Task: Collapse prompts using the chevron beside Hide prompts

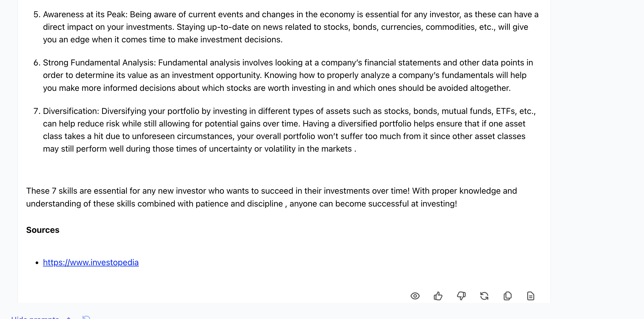Action: 69,318
